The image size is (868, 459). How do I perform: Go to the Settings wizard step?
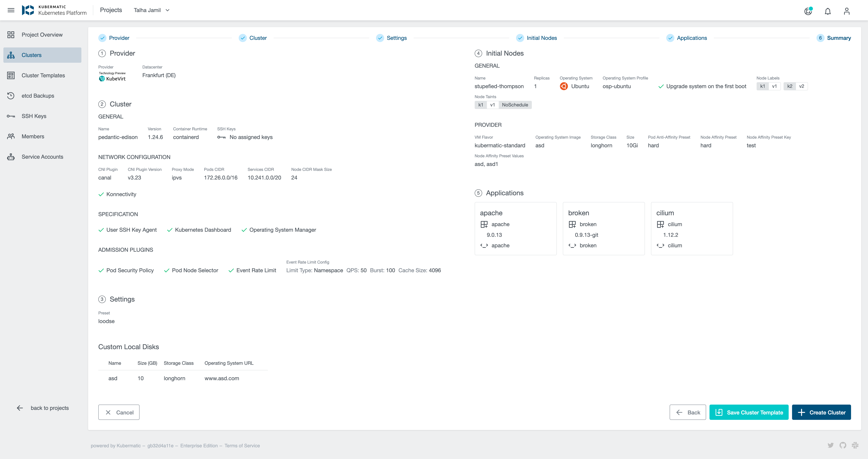pos(391,38)
